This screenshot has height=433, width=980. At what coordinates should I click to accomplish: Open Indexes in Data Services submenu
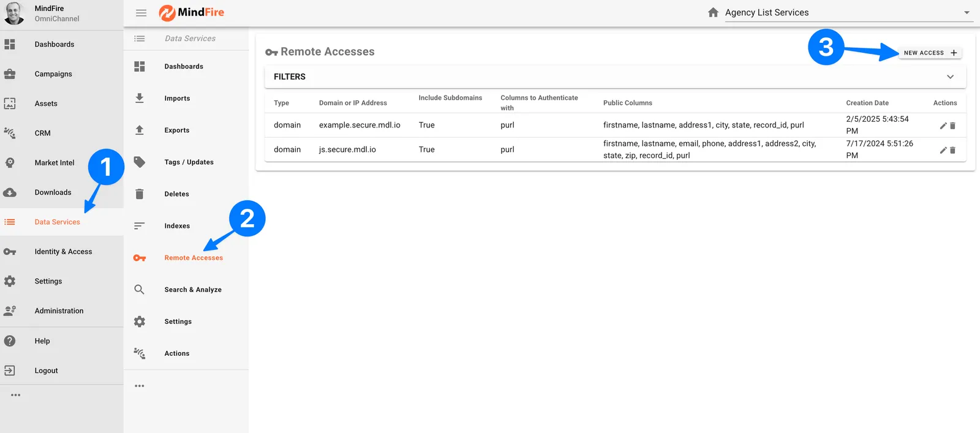177,226
